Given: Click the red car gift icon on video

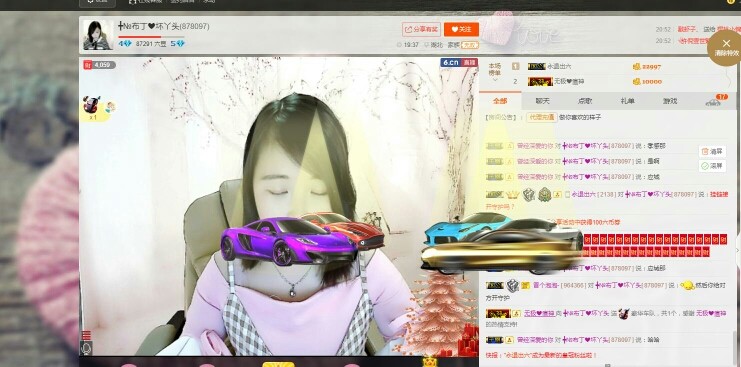Looking at the screenshot, I should point(91,105).
